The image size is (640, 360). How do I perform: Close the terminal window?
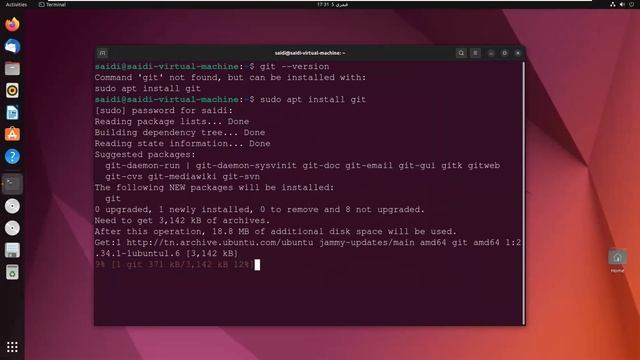pos(518,53)
